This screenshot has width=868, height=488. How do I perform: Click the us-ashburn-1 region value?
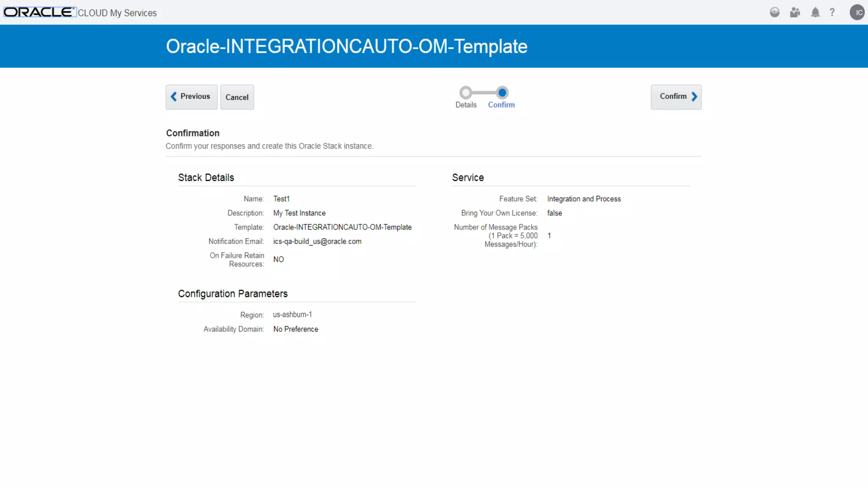292,315
